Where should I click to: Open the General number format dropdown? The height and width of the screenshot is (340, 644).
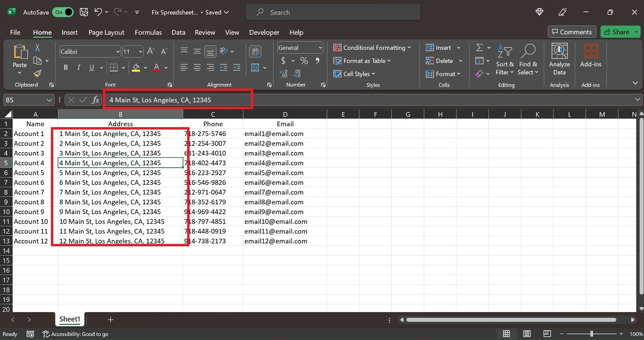[320, 48]
